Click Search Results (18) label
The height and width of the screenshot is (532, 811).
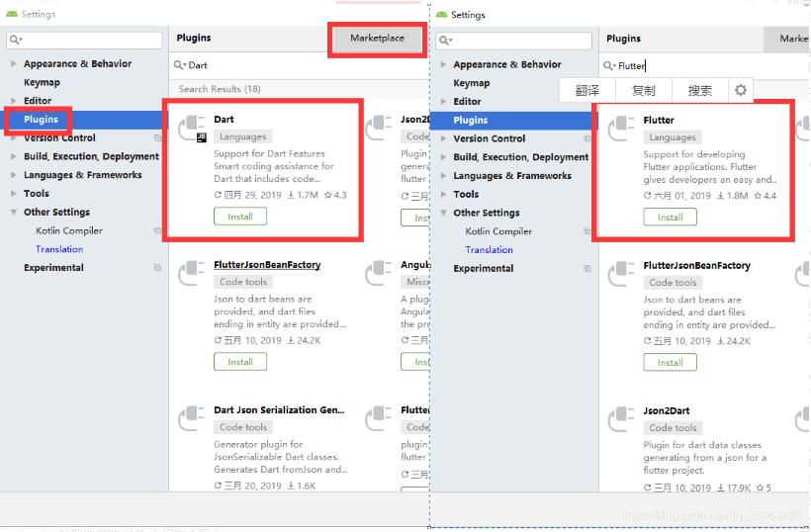pyautogui.click(x=220, y=89)
